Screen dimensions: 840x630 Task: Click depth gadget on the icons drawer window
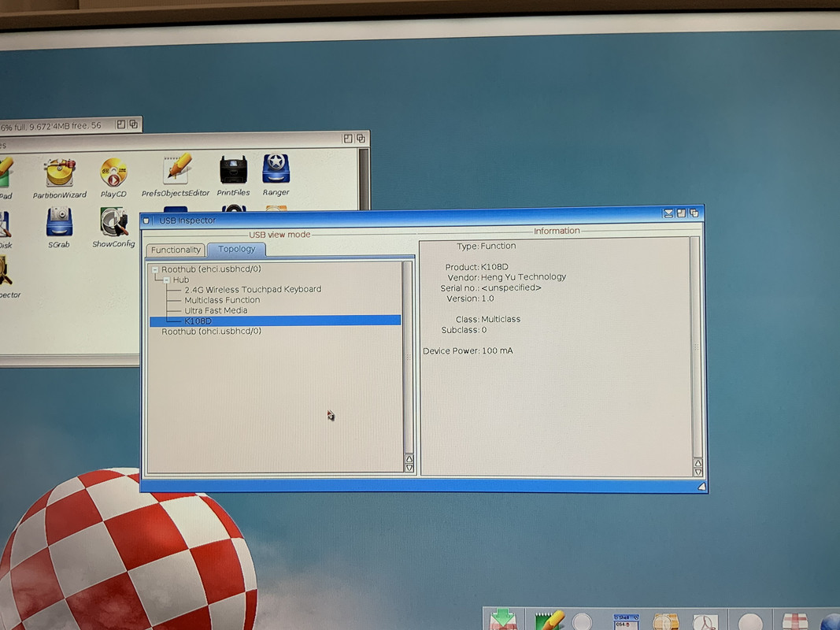point(361,139)
